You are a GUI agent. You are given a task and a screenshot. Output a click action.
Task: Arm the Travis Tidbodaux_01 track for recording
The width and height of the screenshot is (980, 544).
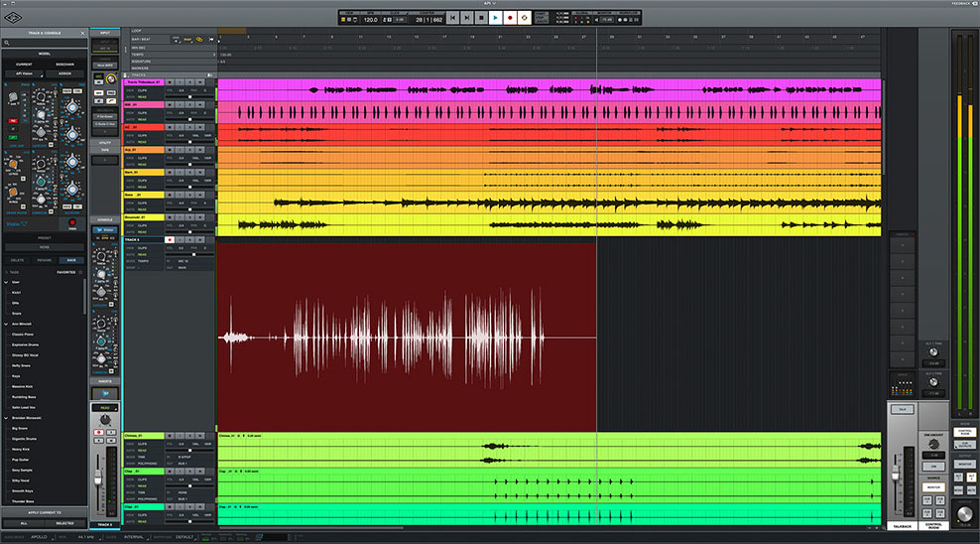170,82
